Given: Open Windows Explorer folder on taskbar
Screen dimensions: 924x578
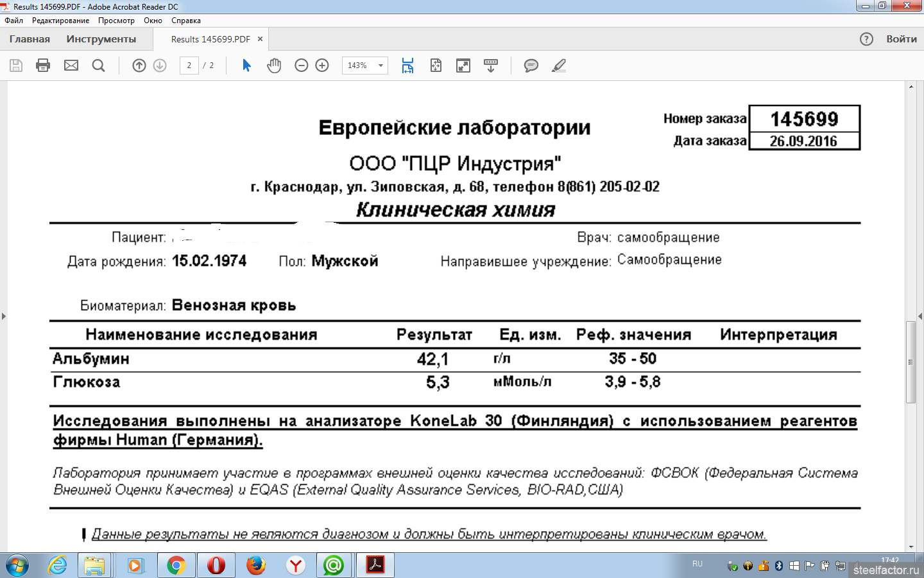Looking at the screenshot, I should [94, 566].
